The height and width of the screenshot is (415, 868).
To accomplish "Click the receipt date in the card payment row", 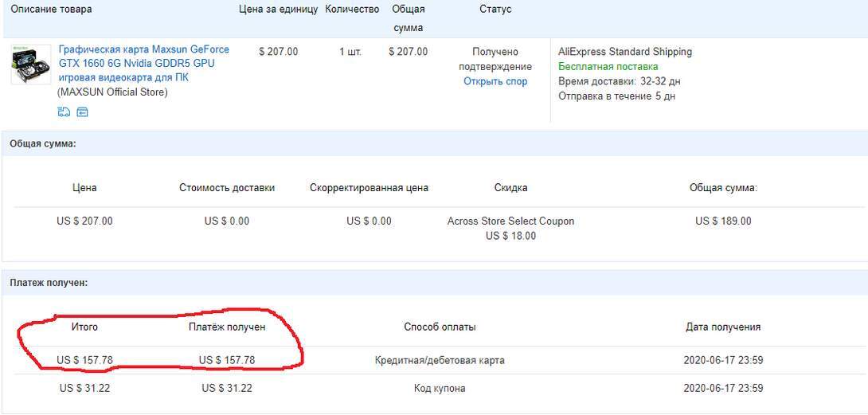I will coord(723,360).
